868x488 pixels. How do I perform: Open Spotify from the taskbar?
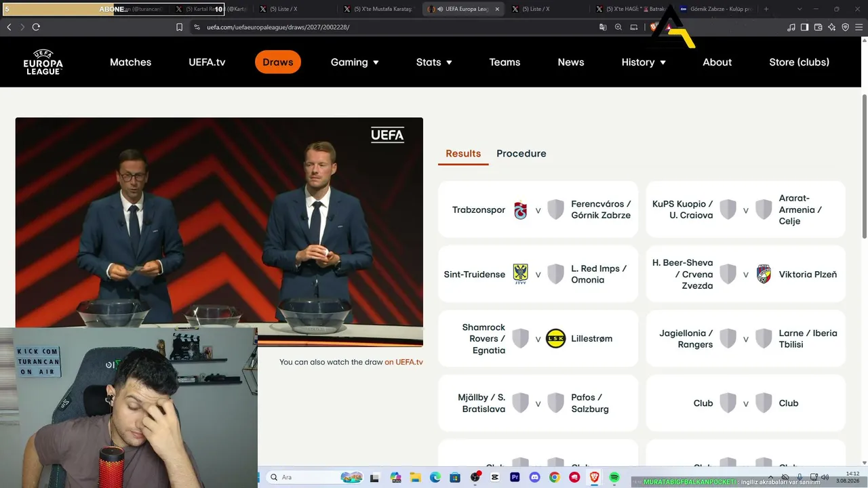[x=614, y=477]
